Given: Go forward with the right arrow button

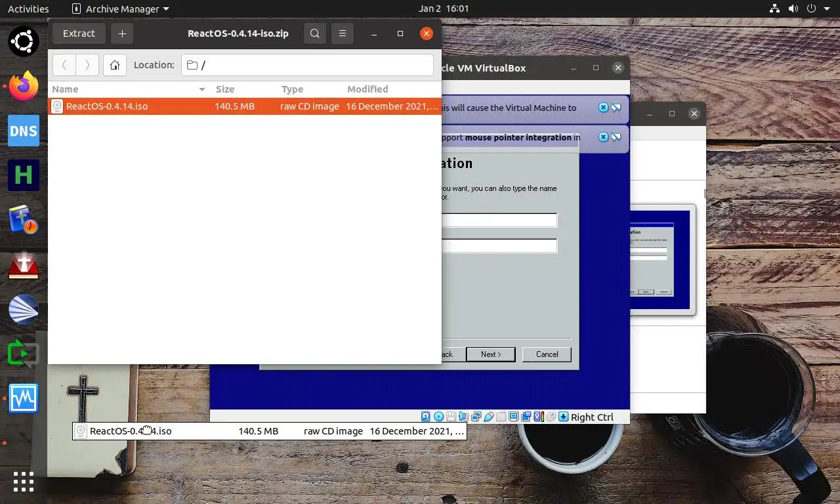Looking at the screenshot, I should (x=87, y=65).
